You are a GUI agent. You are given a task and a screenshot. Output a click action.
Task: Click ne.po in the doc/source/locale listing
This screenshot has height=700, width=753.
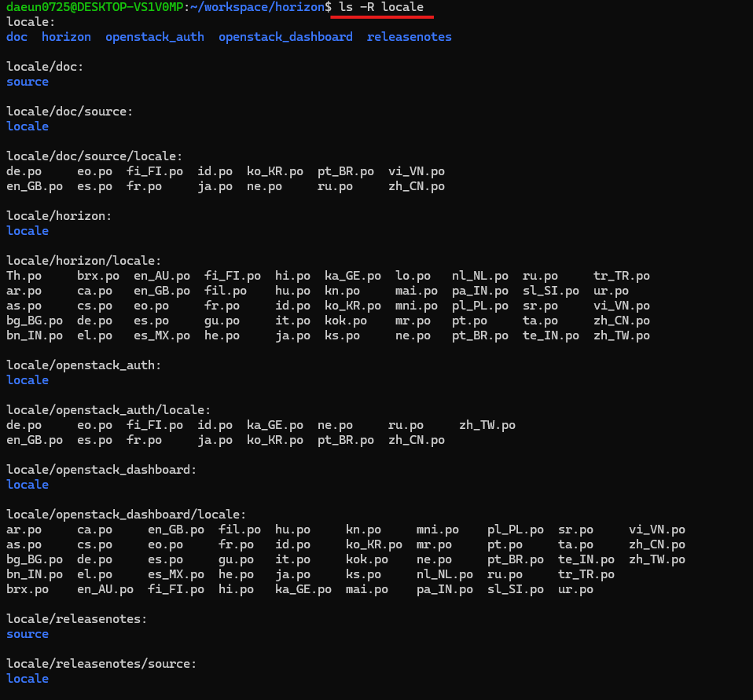pos(264,186)
